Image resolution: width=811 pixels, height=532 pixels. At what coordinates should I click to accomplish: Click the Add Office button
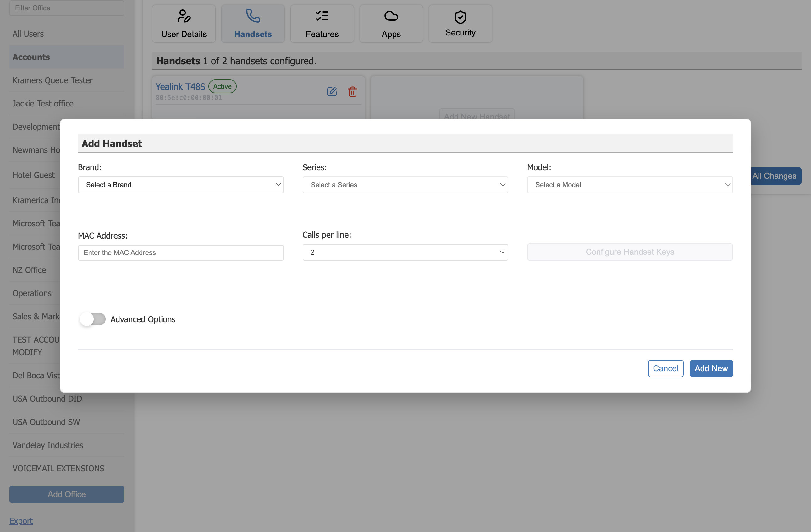[x=67, y=494]
